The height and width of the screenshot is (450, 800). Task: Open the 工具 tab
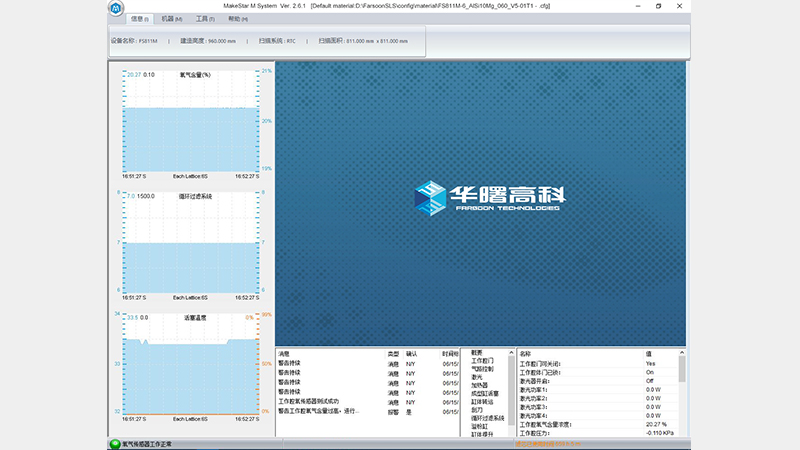pyautogui.click(x=205, y=19)
